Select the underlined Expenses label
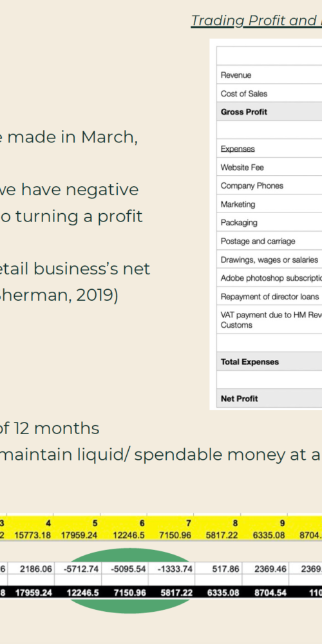The image size is (322, 644). tap(238, 149)
